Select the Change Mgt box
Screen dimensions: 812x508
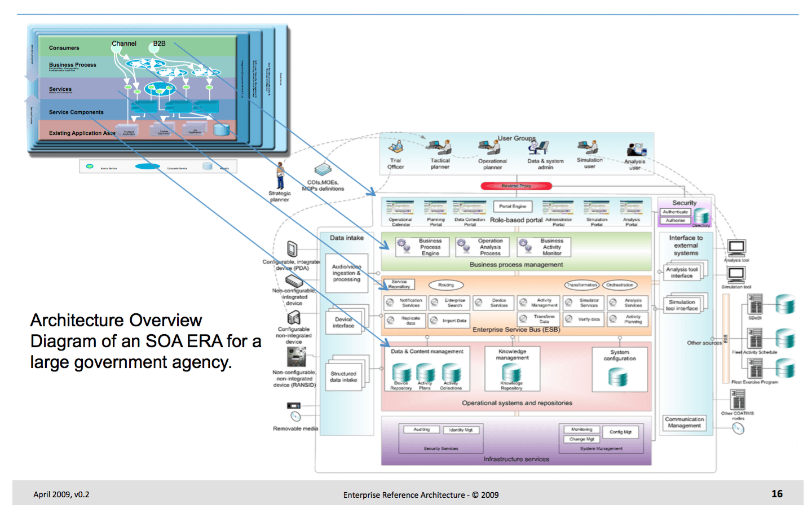[582, 439]
